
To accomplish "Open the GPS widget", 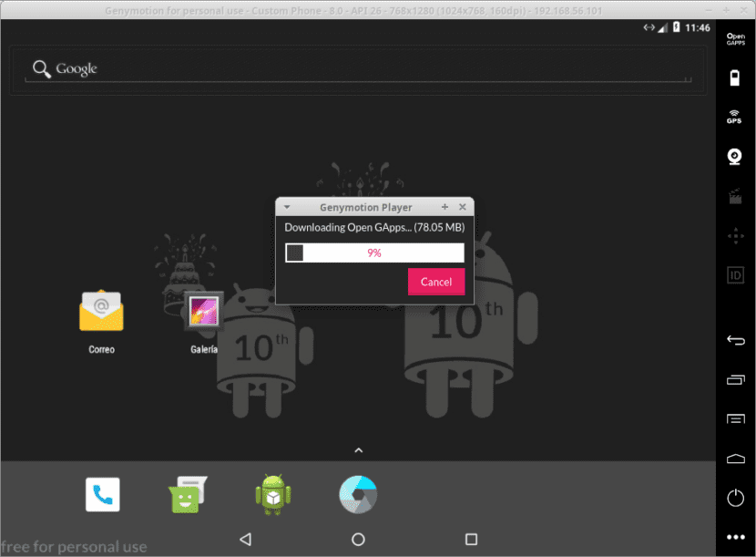I will pos(734,117).
